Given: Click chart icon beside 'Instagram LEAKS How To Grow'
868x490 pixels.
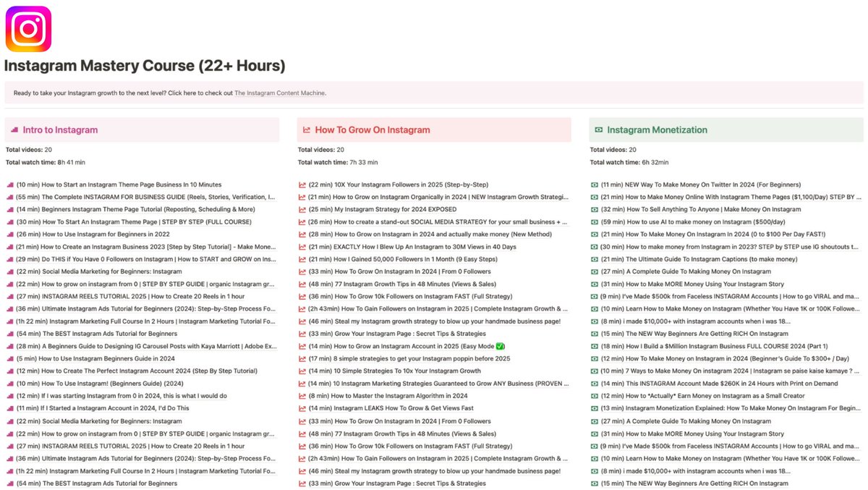Looking at the screenshot, I should (302, 409).
